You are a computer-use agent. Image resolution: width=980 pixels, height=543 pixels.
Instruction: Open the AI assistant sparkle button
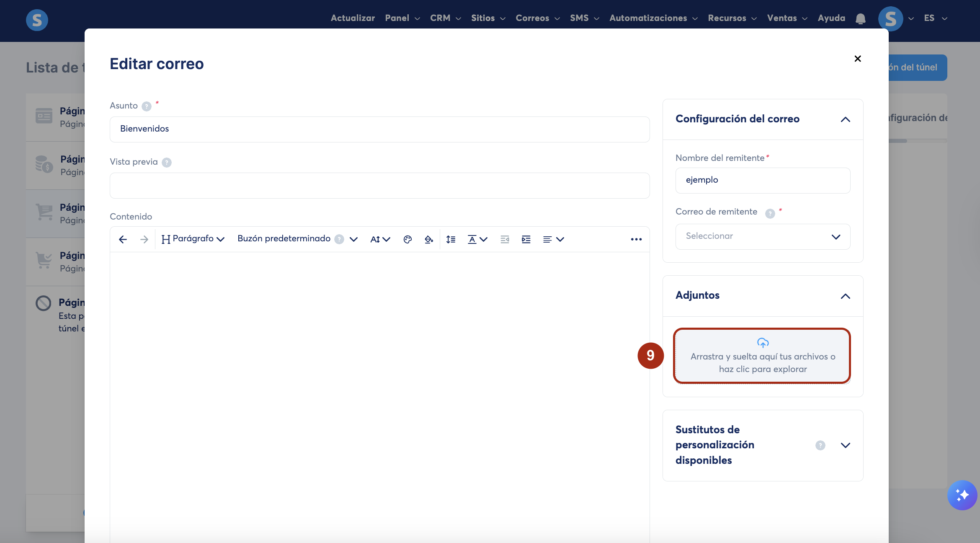coord(962,495)
